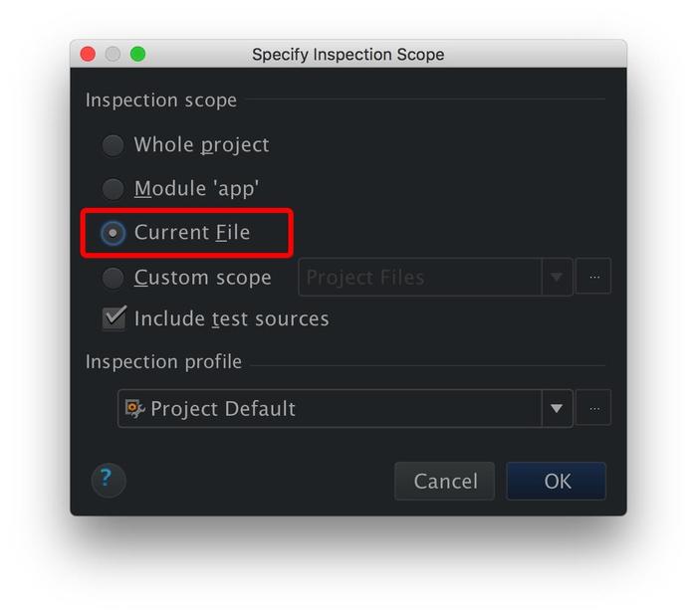
Task: Click the Project Default profile icon
Action: (x=134, y=408)
